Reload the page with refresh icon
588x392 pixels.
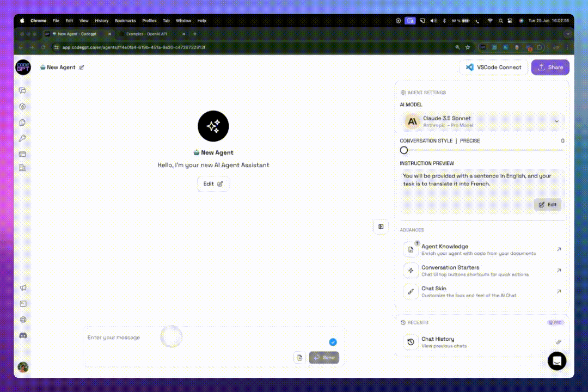point(43,47)
